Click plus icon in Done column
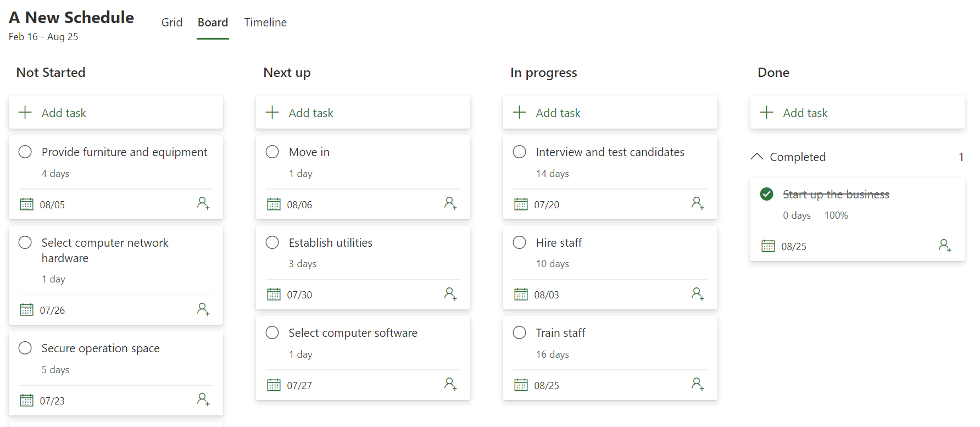The height and width of the screenshot is (427, 980). coord(766,113)
